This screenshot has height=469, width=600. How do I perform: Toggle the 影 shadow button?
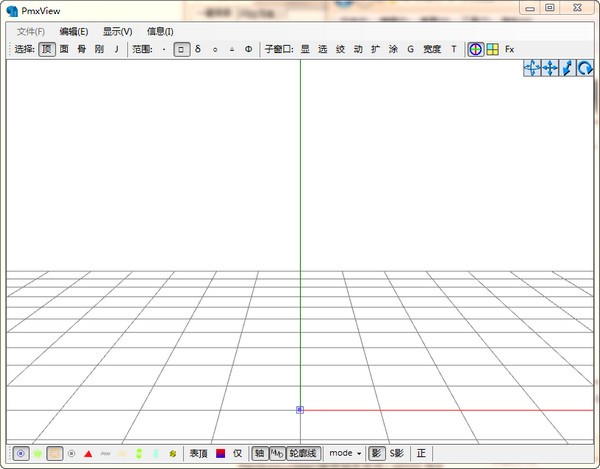[376, 454]
